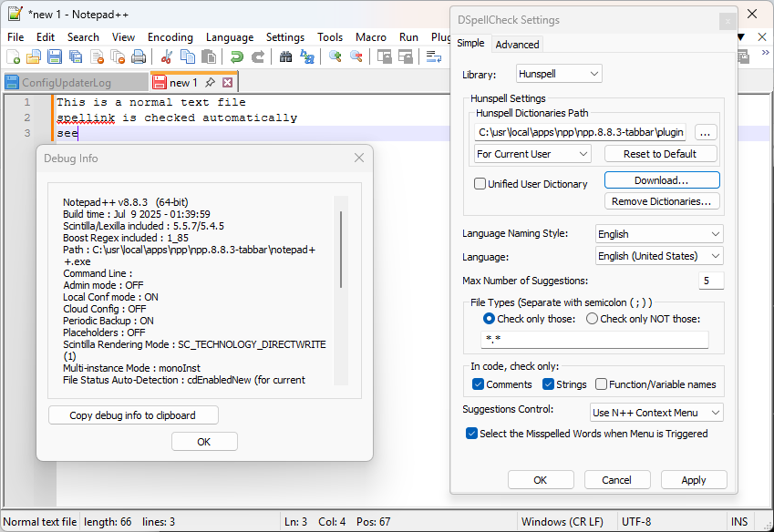
Task: Toggle Word Wrap toolbar icon
Action: pyautogui.click(x=433, y=57)
